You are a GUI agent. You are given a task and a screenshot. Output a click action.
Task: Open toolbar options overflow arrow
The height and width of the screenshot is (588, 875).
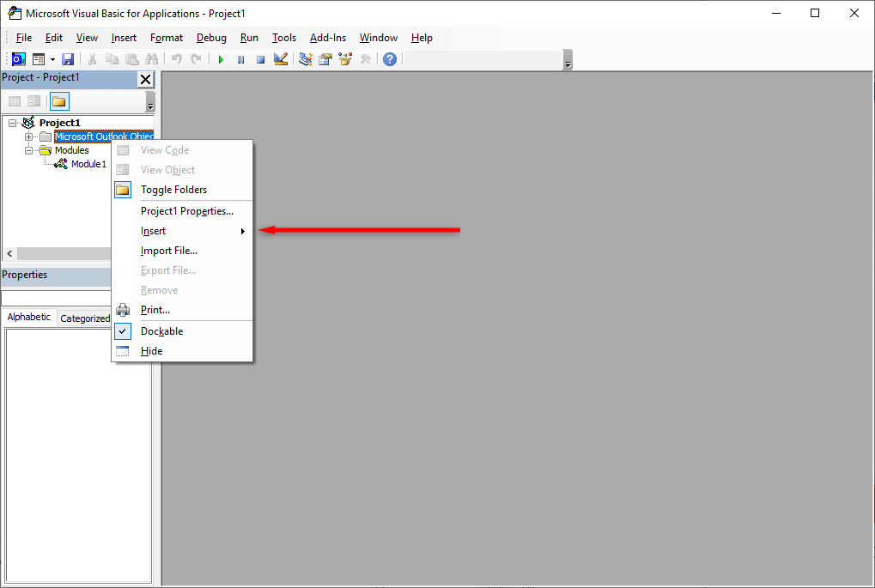(568, 60)
